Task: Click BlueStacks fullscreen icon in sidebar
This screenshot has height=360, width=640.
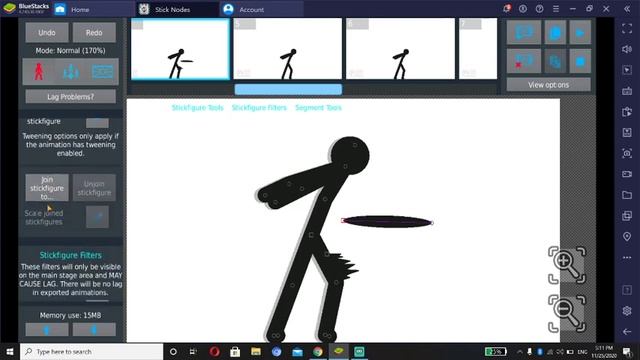Action: point(627,29)
